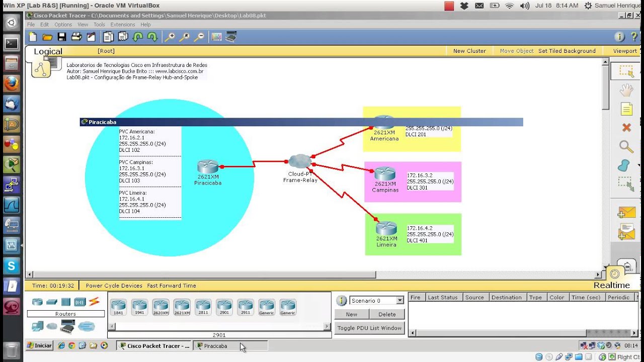Select the Connections lightning bolt category
Viewport: 644px width, 362px height.
tap(94, 302)
